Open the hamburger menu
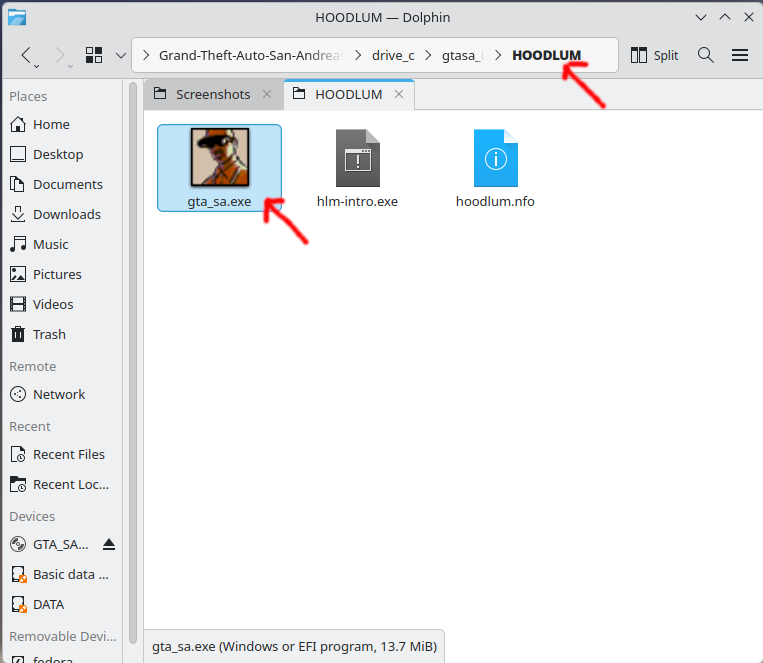Image resolution: width=763 pixels, height=663 pixels. click(x=740, y=55)
